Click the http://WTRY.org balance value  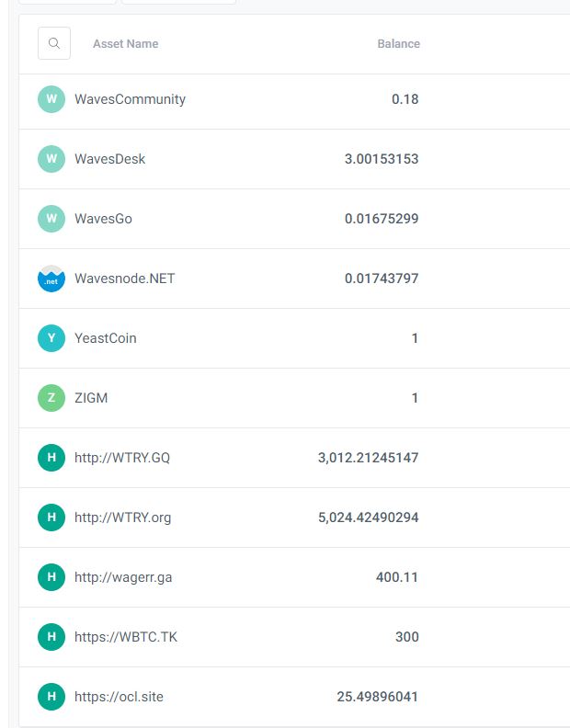(368, 518)
